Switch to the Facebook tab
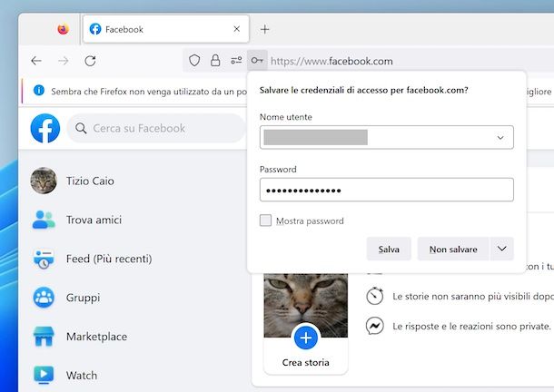 [x=166, y=29]
